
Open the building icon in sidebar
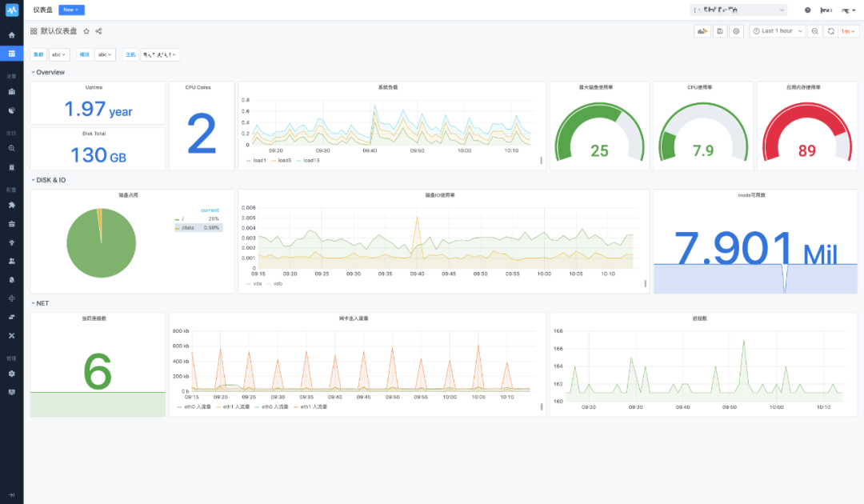11,92
